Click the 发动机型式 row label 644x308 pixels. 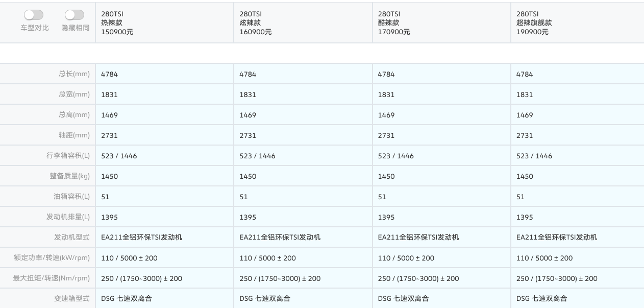[x=72, y=238]
